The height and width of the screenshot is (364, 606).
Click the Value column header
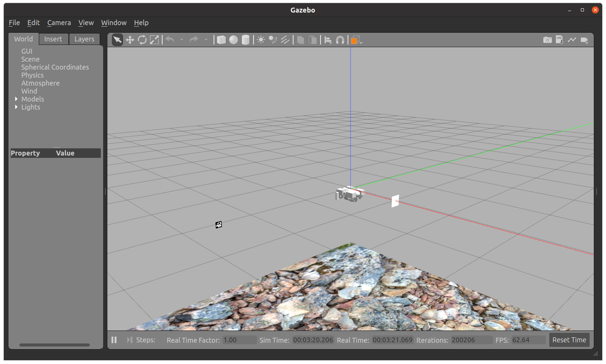(x=65, y=153)
